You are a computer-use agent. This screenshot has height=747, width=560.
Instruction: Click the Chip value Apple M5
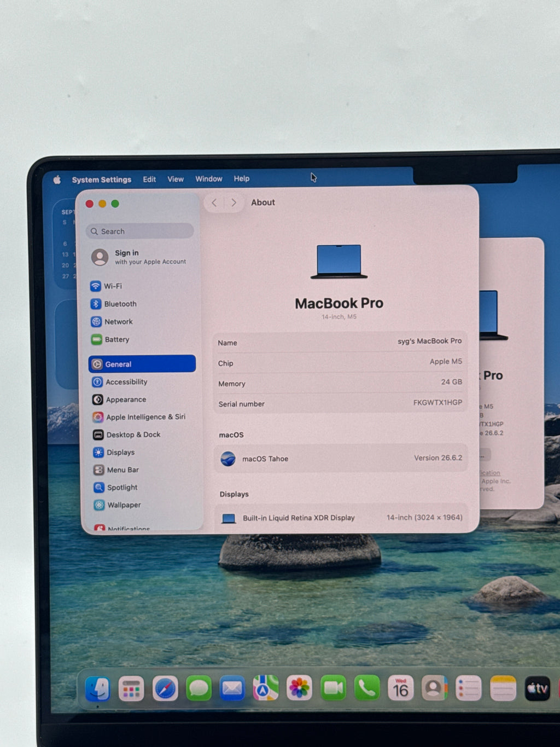click(x=446, y=361)
